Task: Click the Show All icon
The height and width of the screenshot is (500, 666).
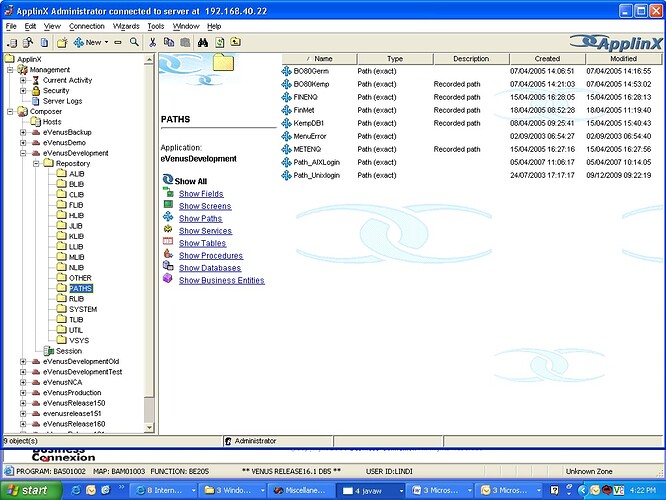Action: point(168,179)
